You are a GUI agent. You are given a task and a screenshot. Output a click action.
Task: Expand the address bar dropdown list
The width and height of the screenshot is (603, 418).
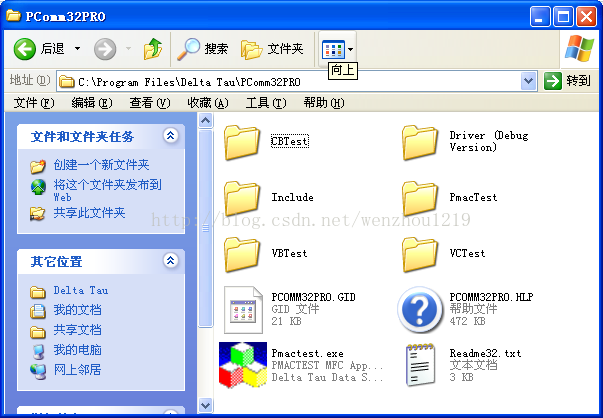[x=529, y=81]
